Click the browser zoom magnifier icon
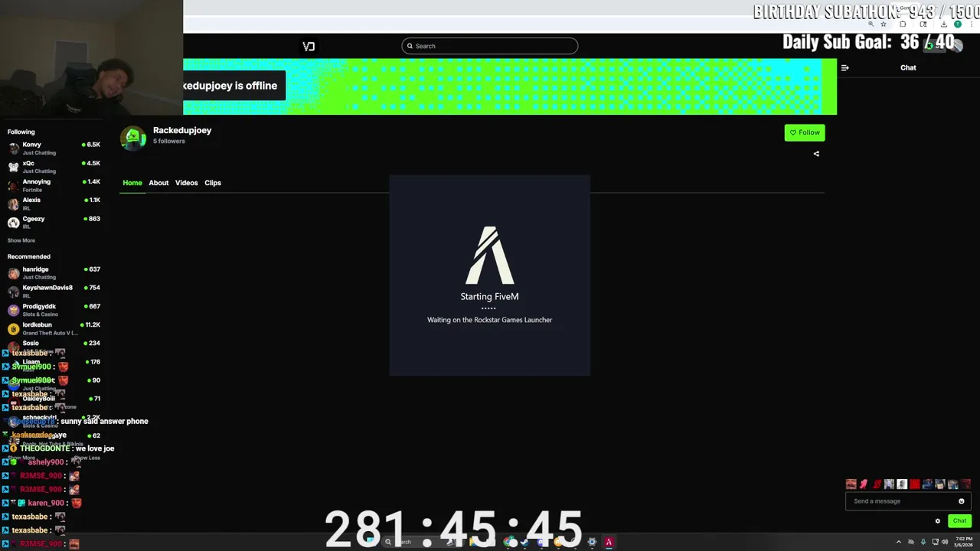This screenshot has height=551, width=980. tap(871, 24)
